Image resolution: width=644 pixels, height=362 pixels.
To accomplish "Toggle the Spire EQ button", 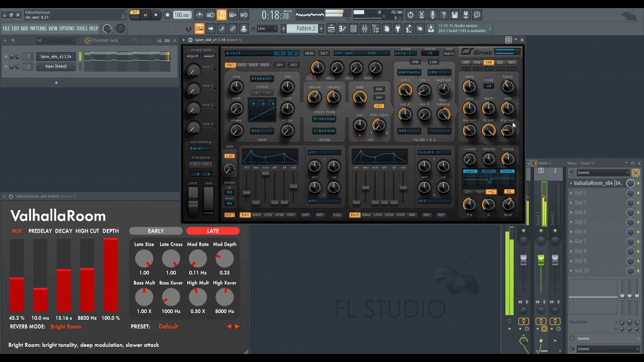I will point(509,192).
